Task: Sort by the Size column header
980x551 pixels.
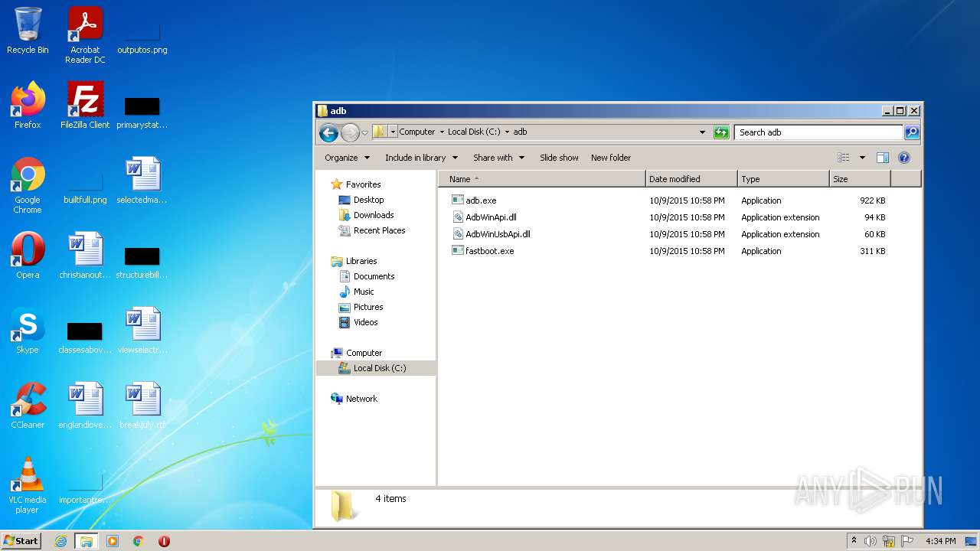Action: point(860,179)
